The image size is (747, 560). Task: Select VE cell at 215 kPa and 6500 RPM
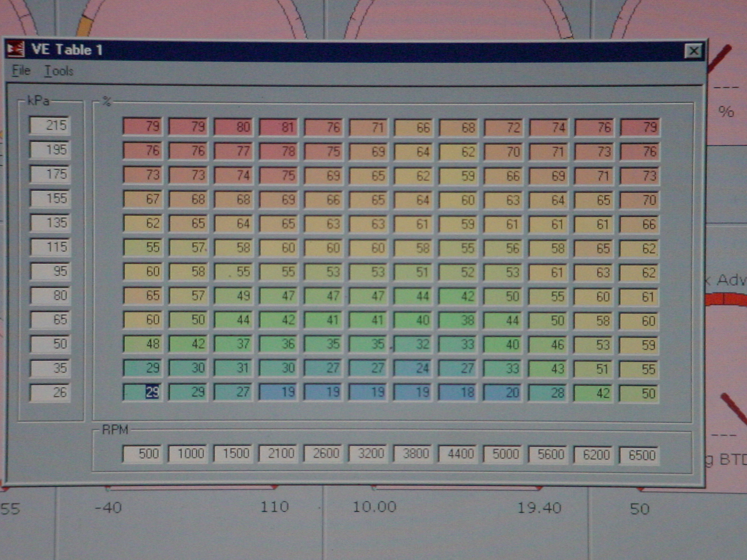coord(639,127)
